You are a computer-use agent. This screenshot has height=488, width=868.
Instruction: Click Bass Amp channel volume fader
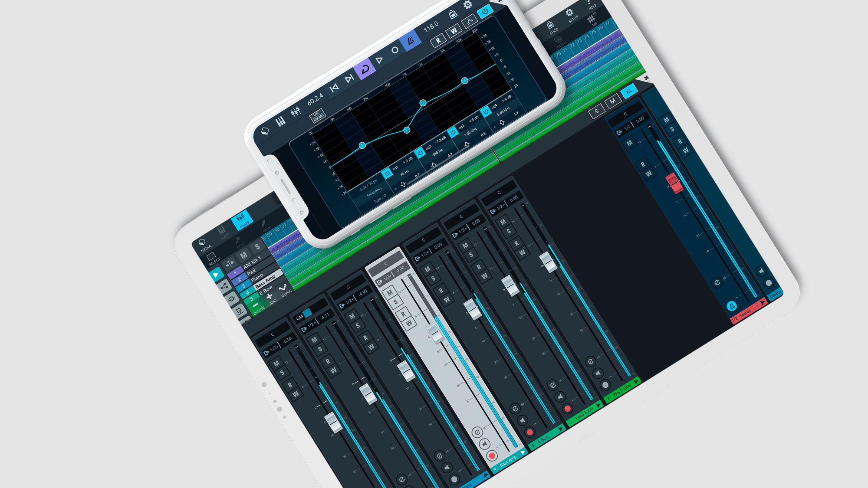click(x=435, y=333)
